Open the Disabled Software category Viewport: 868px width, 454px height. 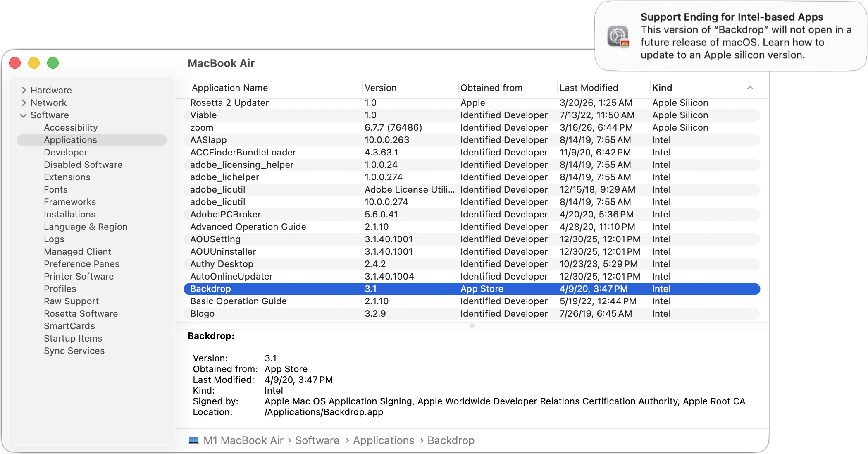tap(83, 165)
